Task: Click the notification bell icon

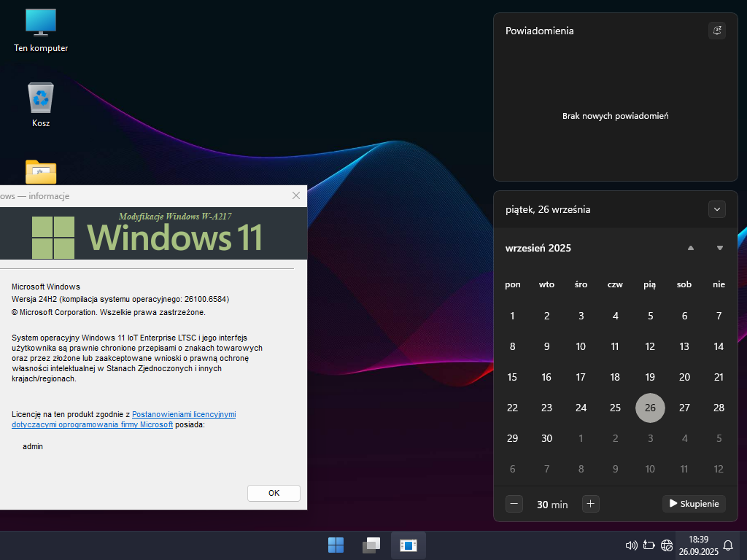Action: (728, 545)
